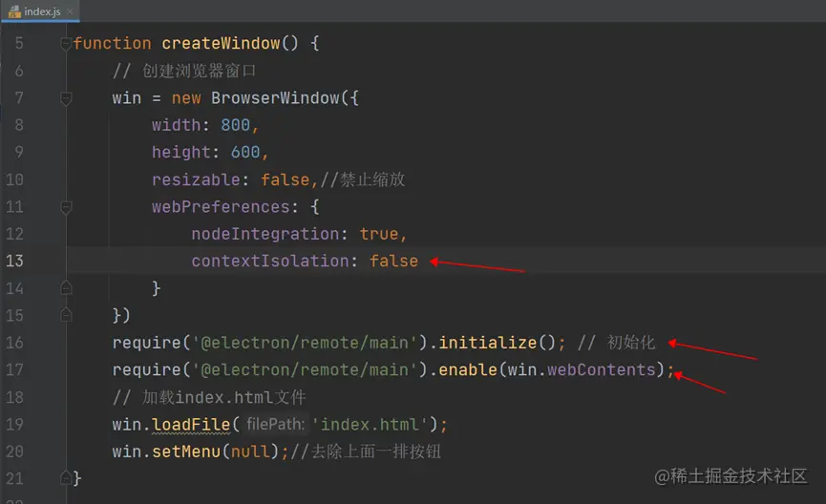Screen dimensions: 826x504
Task: Click the filePath parameter hint
Action: [275, 424]
